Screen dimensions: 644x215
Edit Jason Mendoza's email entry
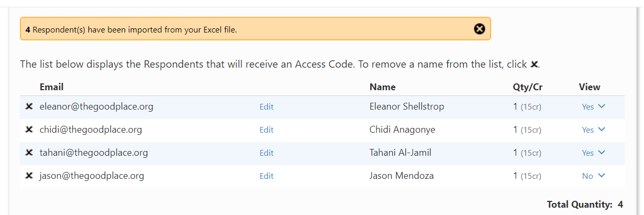coord(267,176)
